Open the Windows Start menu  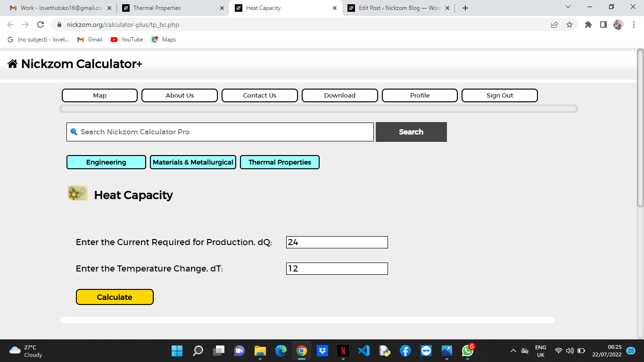click(x=177, y=351)
